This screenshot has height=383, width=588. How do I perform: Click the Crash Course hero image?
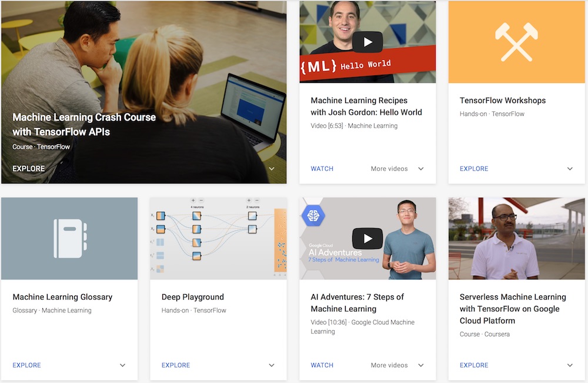(x=143, y=71)
